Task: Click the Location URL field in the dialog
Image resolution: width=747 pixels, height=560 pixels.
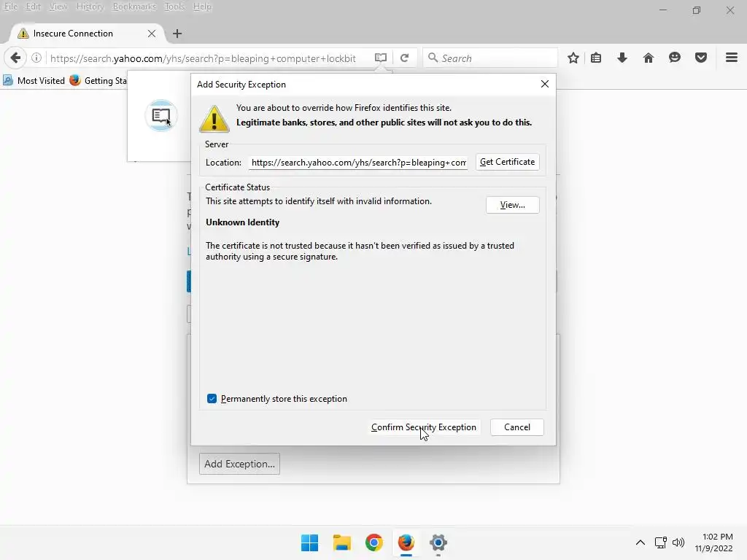Action: (357, 163)
